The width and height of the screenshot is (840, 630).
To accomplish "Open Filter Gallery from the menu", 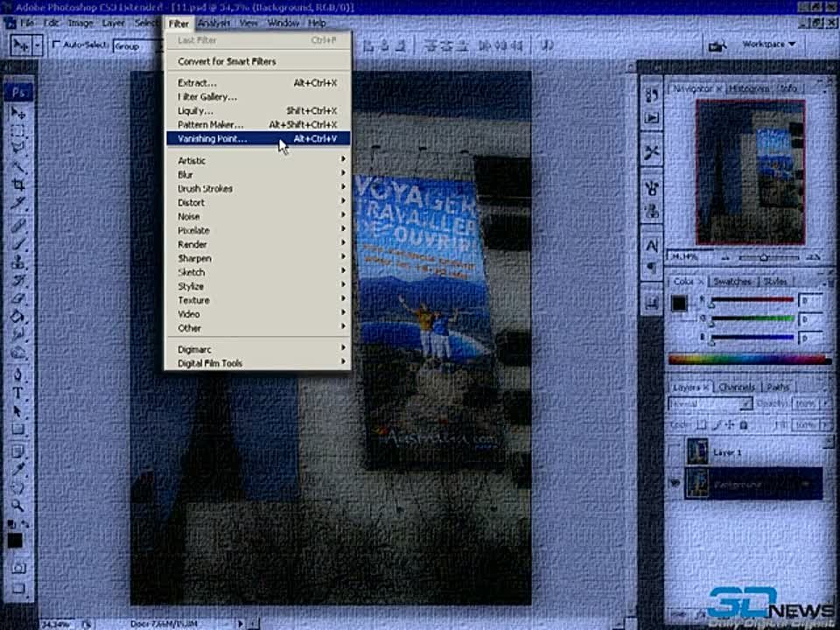I will (x=207, y=97).
